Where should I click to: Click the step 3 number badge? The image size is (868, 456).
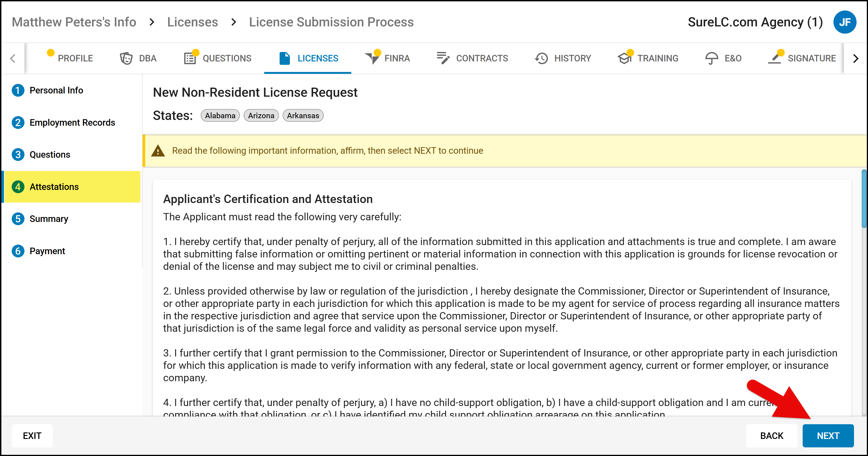(x=18, y=154)
